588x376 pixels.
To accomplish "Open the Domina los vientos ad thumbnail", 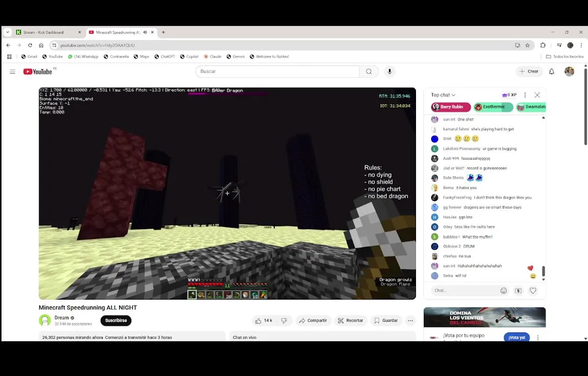I will (485, 317).
